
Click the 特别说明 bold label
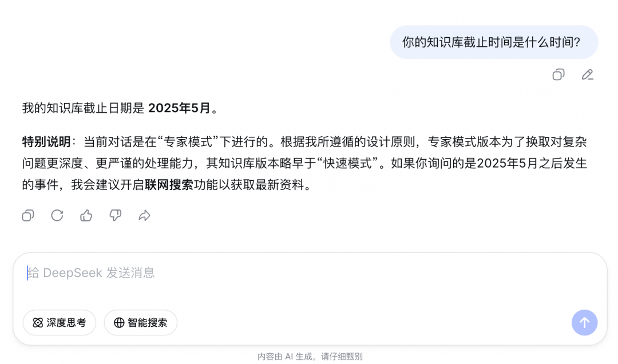click(x=46, y=142)
